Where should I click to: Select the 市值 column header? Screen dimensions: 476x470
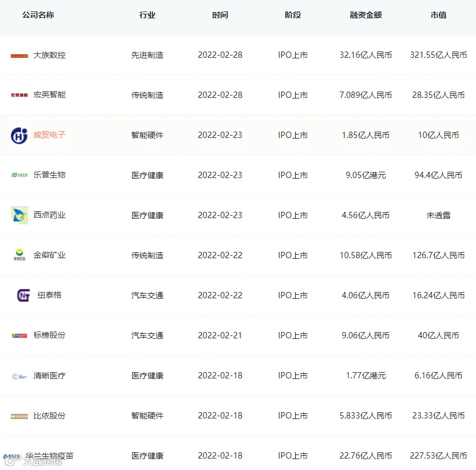(x=438, y=15)
